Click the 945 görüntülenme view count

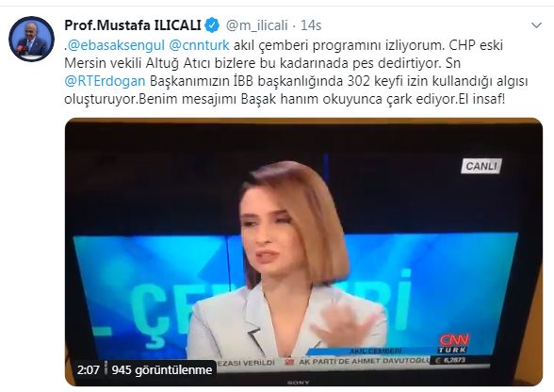[162, 369]
